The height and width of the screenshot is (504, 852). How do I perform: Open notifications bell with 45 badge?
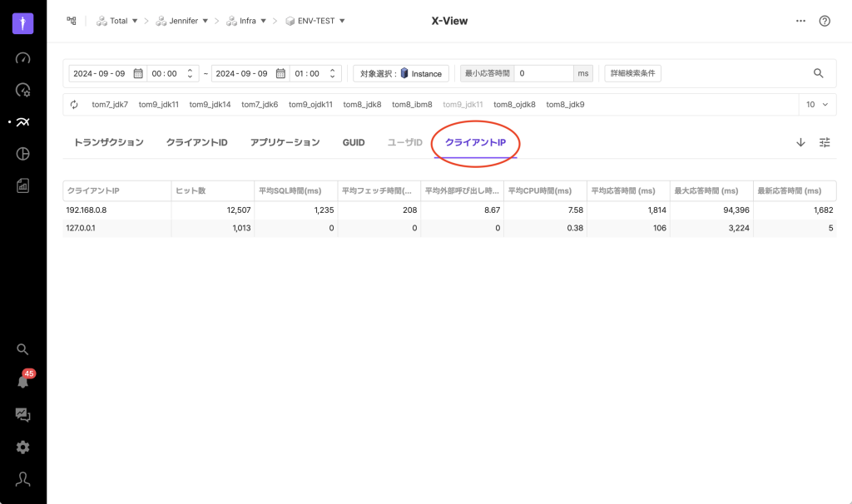tap(23, 382)
